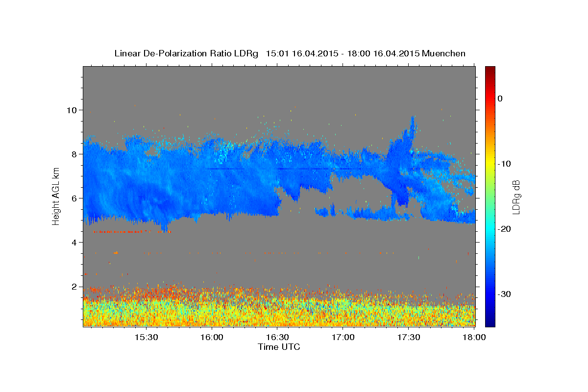The width and height of the screenshot is (588, 392).
Task: Click the 15:30 time tick label
Action: click(146, 337)
